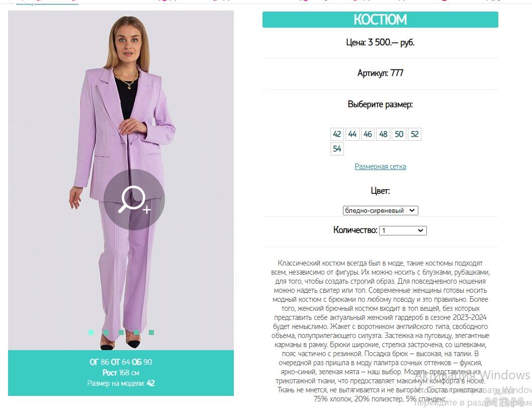Choose size 42
This screenshot has width=532, height=415.
(337, 134)
